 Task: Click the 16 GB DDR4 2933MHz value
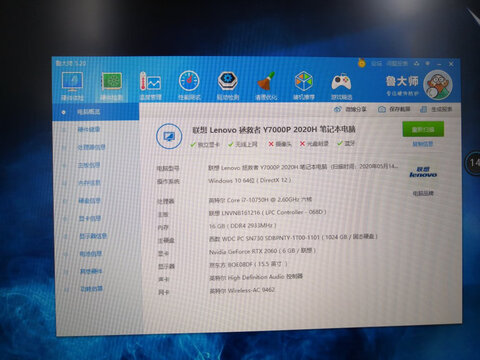pyautogui.click(x=243, y=226)
